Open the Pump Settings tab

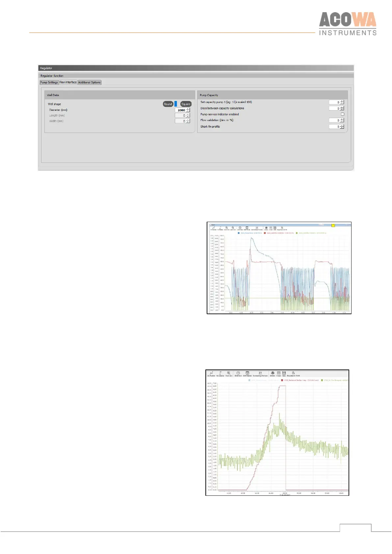coord(49,82)
